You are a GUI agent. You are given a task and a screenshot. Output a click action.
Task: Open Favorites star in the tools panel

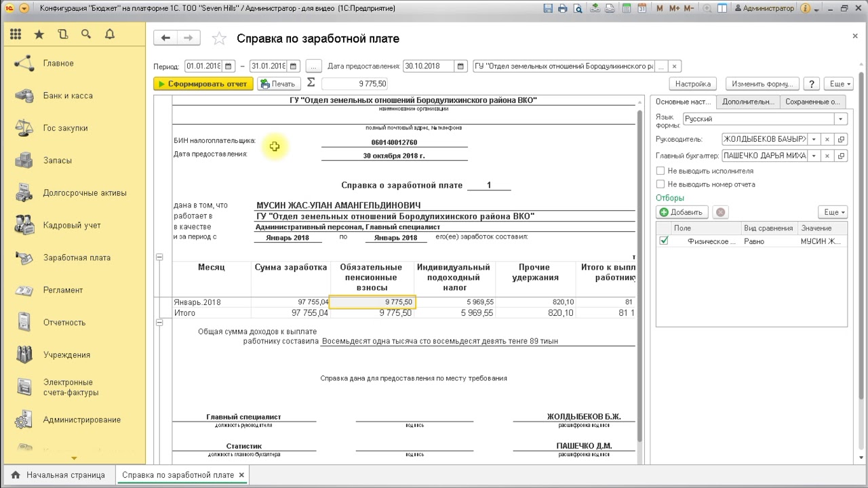tap(39, 35)
